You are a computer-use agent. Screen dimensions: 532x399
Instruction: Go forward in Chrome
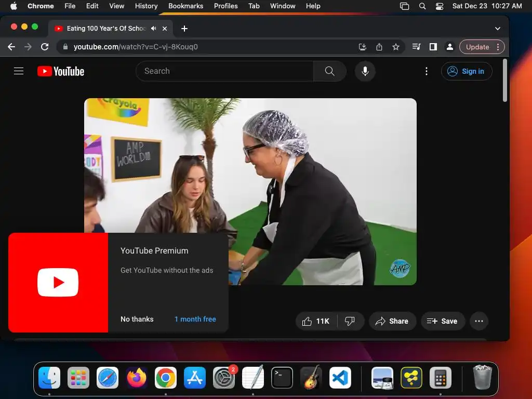pos(28,47)
